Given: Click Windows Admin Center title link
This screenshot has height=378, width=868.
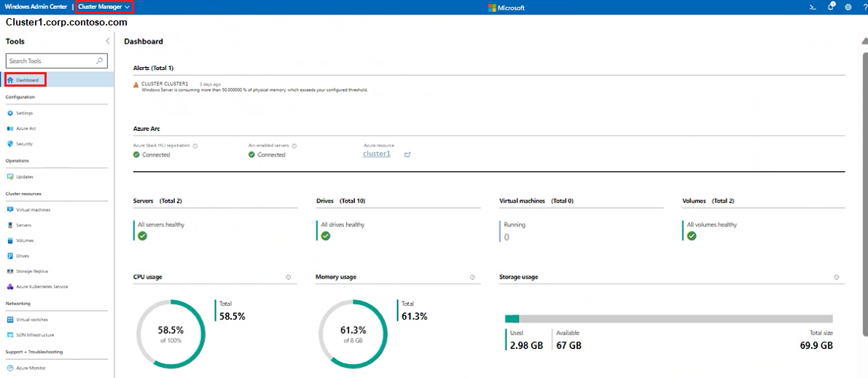Looking at the screenshot, I should pos(36,7).
